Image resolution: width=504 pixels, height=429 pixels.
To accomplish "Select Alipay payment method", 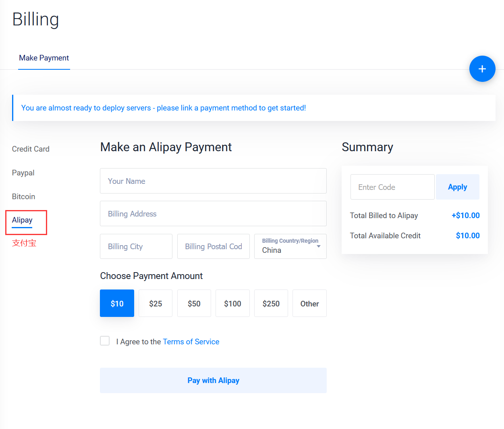I will coord(22,220).
